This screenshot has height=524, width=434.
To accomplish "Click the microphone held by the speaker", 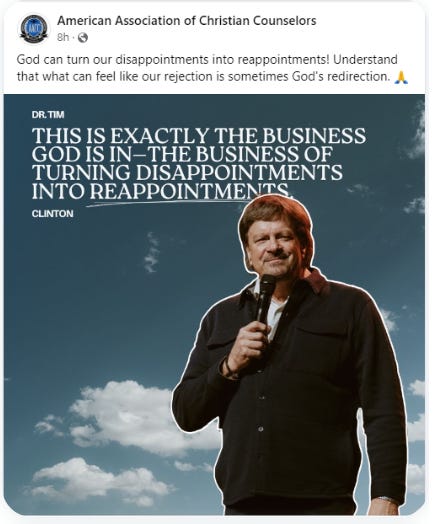I will [x=265, y=295].
